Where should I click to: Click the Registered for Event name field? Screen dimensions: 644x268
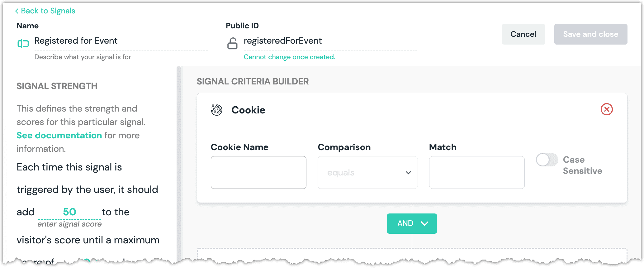120,41
